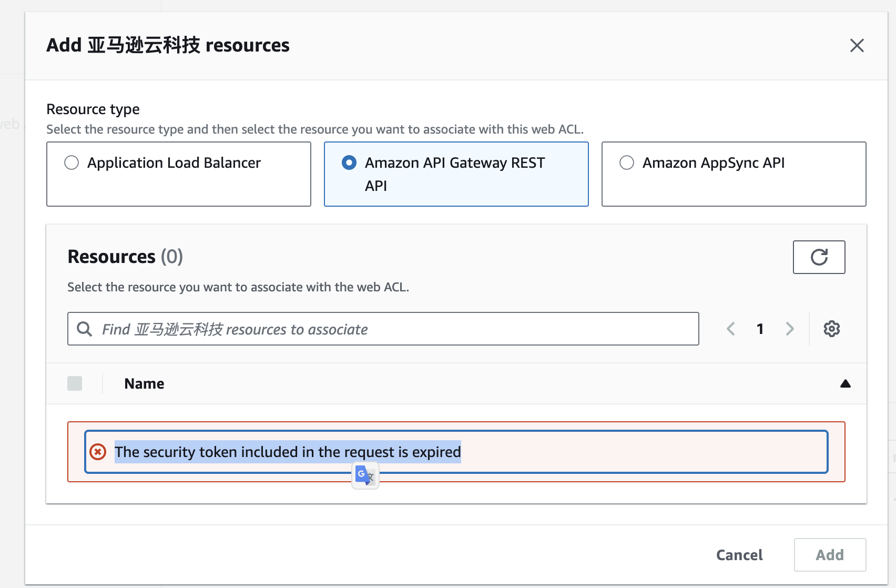Select Application Load Balancer resource type
Viewport: 896px width, 588px height.
click(x=179, y=174)
